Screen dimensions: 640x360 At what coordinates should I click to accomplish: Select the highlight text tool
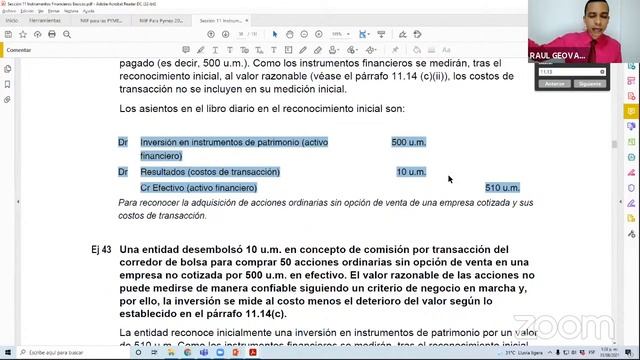(200, 50)
